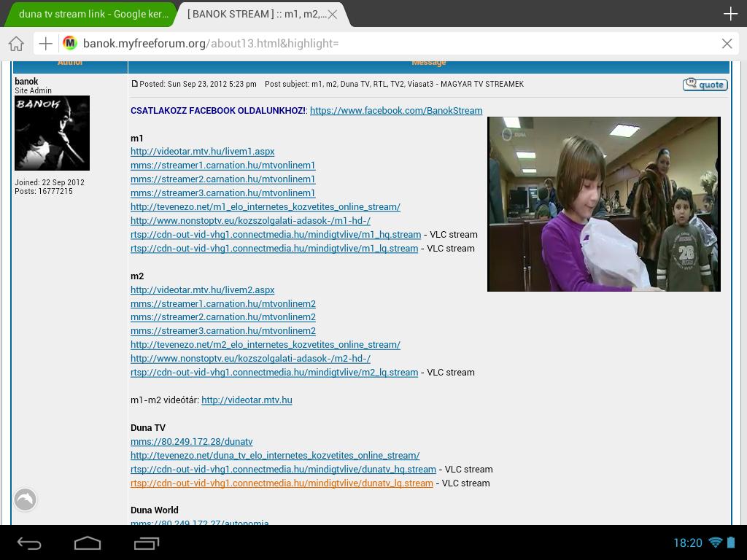This screenshot has height=560, width=747.
Task: Tap the Joined: 22 Sep 2012 text
Action: point(50,182)
